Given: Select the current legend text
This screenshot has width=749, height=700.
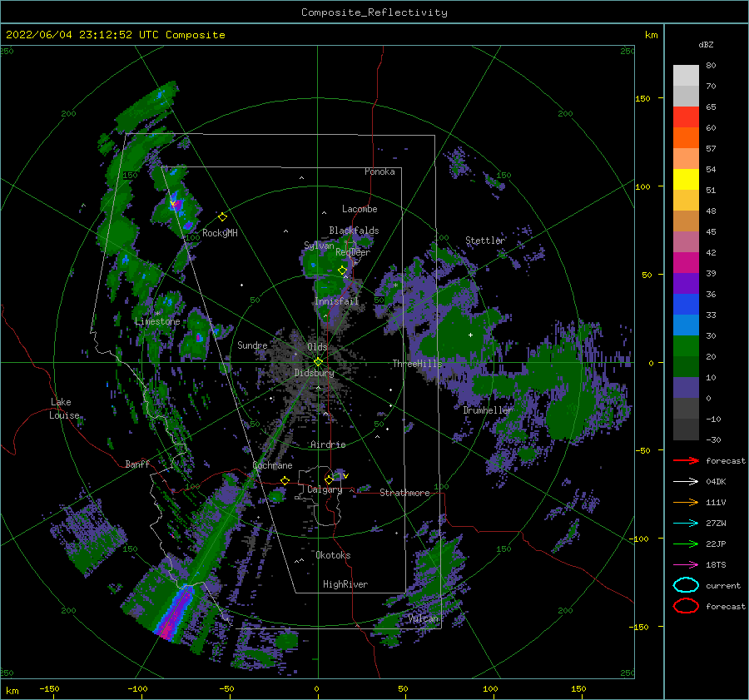Looking at the screenshot, I should (x=722, y=585).
